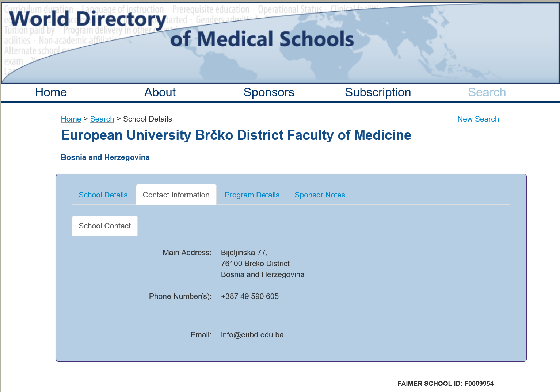Click the Main Address label
This screenshot has width=560, height=392.
[187, 253]
